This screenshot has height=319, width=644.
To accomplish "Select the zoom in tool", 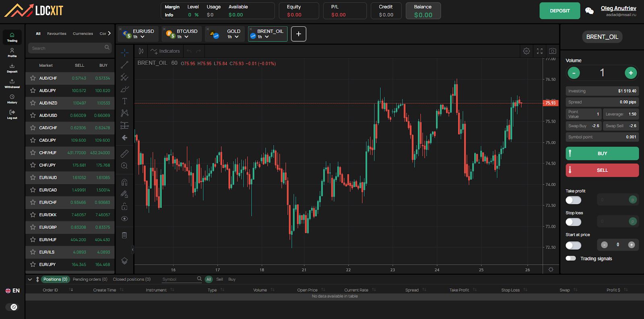I will coord(125,166).
